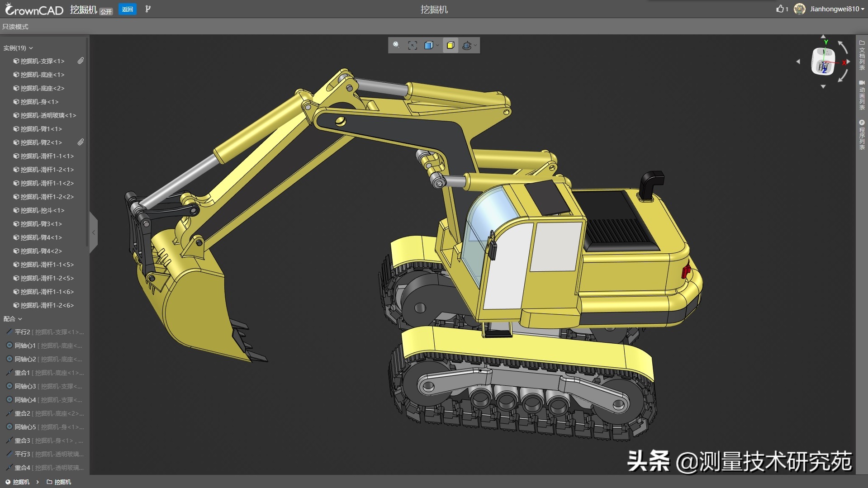Click the upper curved roll arrow near view cube
This screenshot has height=488, width=868.
[843, 47]
